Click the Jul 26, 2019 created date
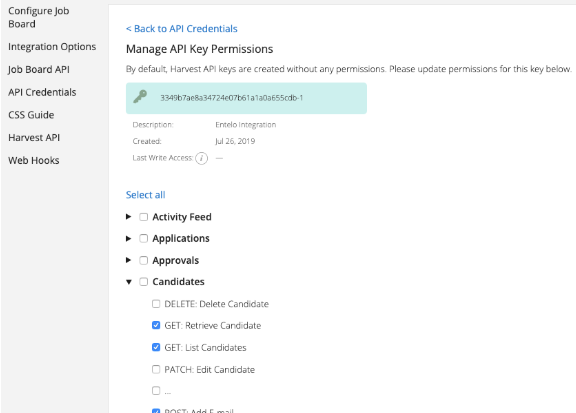Image resolution: width=576 pixels, height=413 pixels. click(235, 141)
